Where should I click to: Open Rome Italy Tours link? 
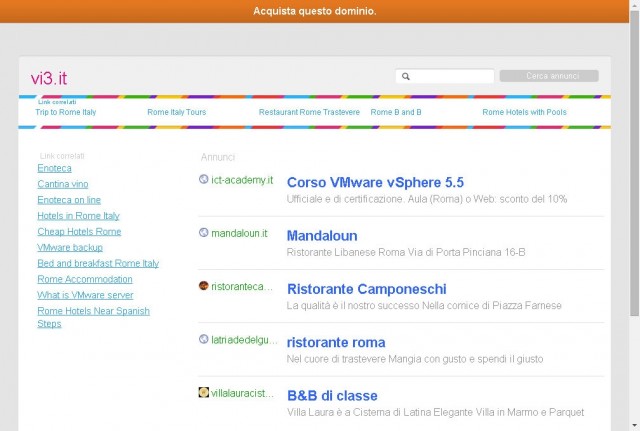coord(177,112)
